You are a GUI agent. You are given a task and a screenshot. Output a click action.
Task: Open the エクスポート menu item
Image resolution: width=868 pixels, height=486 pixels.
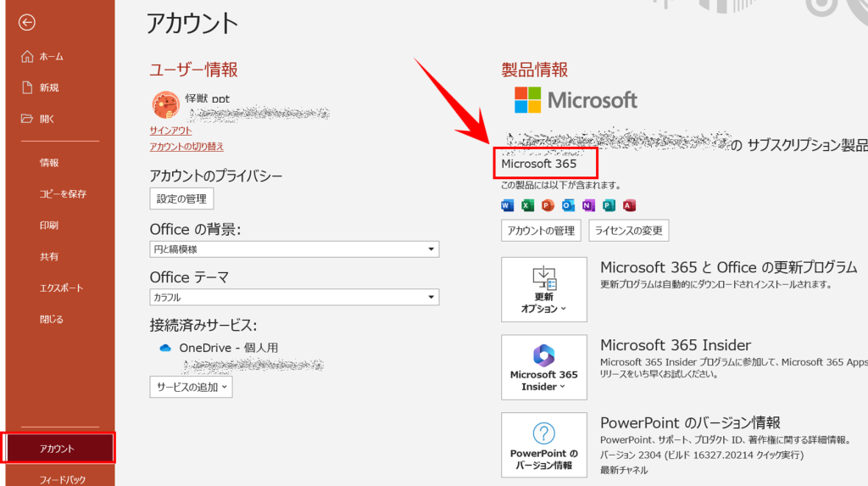(61, 288)
